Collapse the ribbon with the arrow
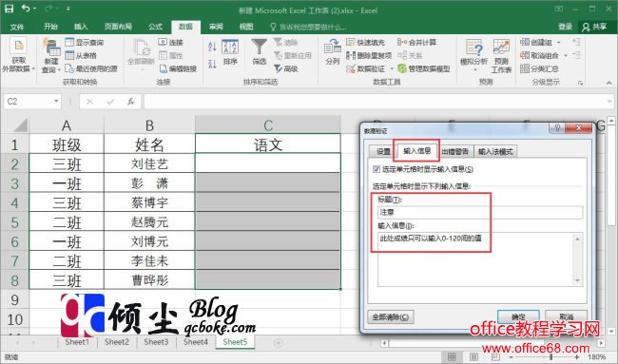Viewport: 618px width, 364px height. (608, 83)
